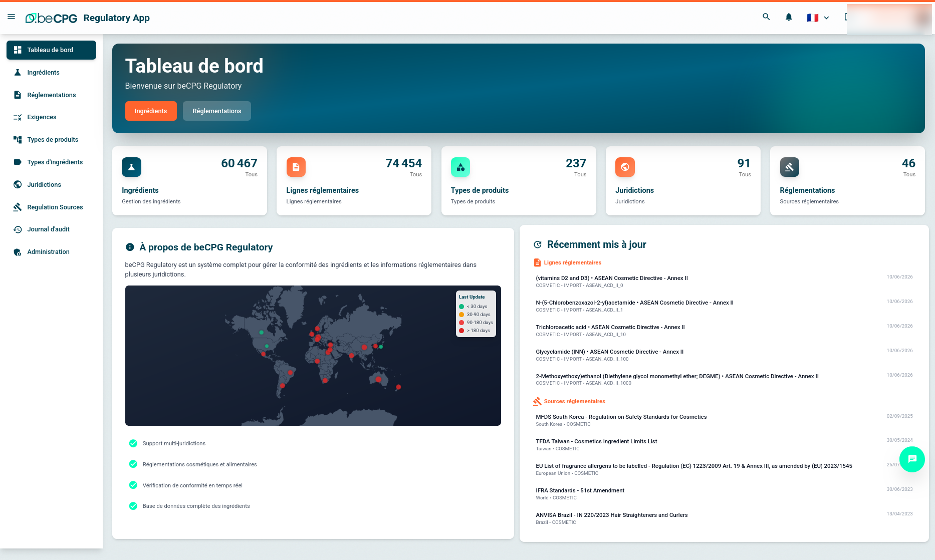Click the 46 count on Réglementations card

(x=908, y=163)
